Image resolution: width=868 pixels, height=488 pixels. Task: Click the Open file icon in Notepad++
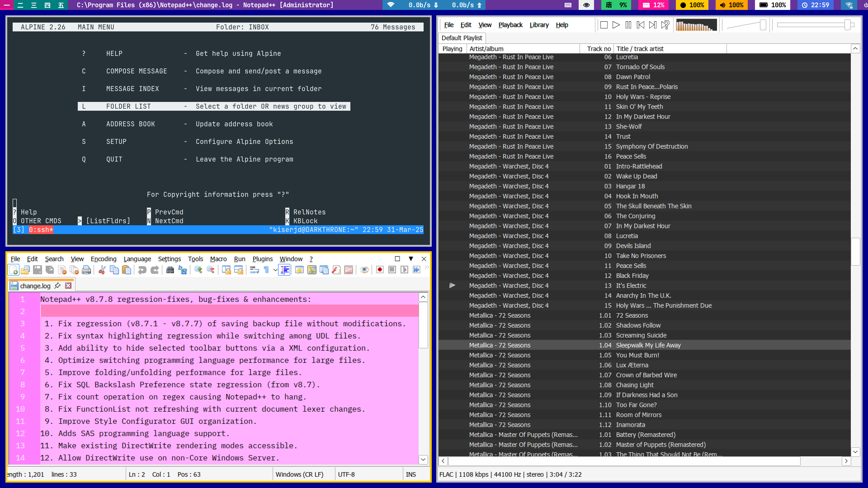point(25,270)
